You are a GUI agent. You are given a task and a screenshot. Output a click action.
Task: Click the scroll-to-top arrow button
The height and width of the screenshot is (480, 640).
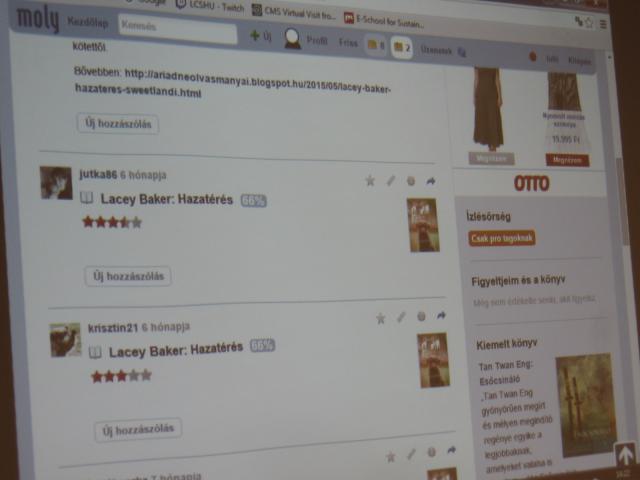click(x=625, y=456)
